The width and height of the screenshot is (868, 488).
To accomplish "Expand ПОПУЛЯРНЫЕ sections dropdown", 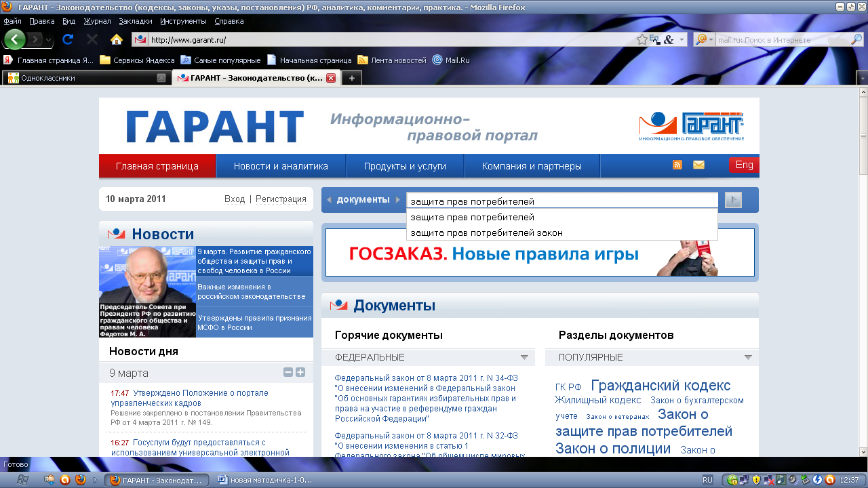I will pos(748,357).
